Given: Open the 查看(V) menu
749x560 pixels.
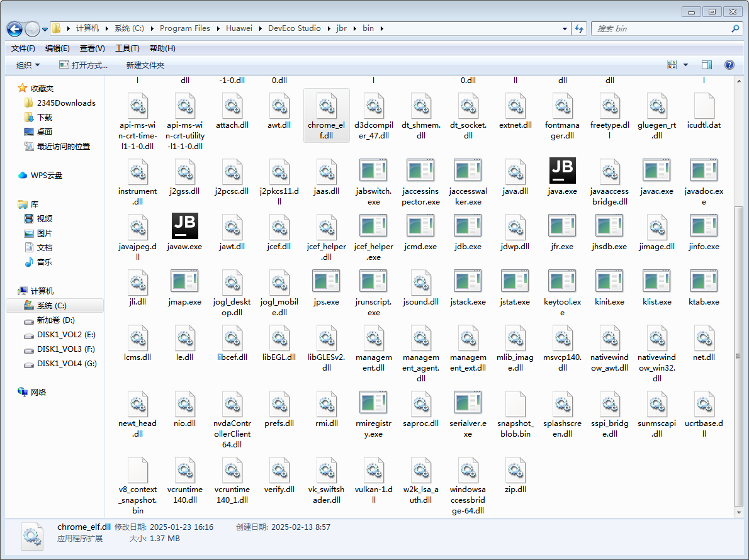Looking at the screenshot, I should pyautogui.click(x=92, y=48).
